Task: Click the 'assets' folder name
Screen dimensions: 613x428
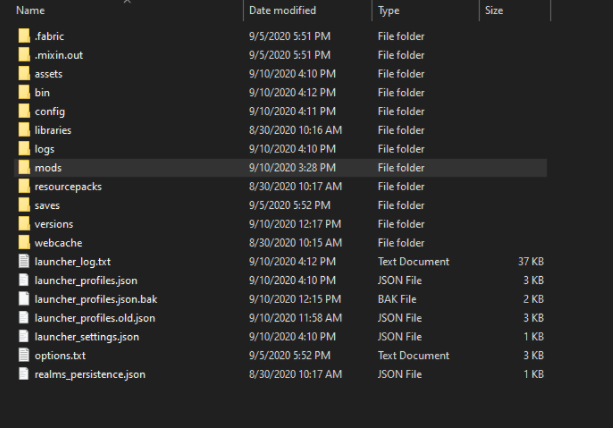Action: coord(48,74)
